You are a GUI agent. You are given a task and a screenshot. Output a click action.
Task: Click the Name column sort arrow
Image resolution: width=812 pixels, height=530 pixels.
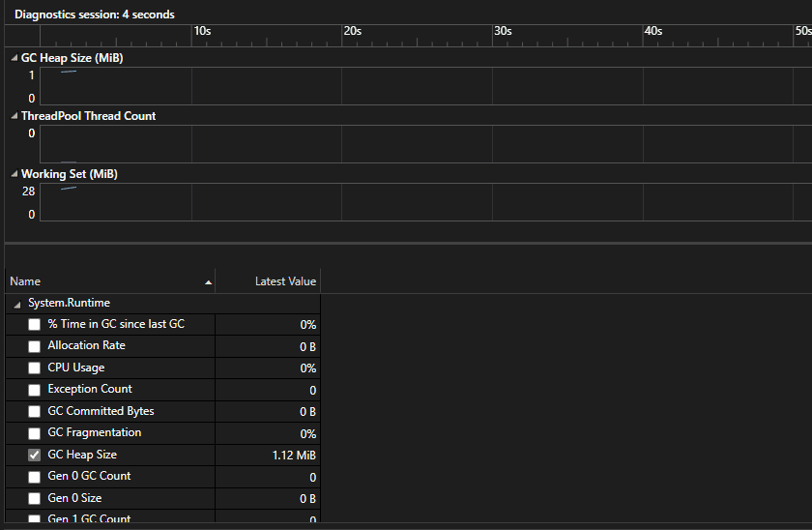click(x=208, y=282)
